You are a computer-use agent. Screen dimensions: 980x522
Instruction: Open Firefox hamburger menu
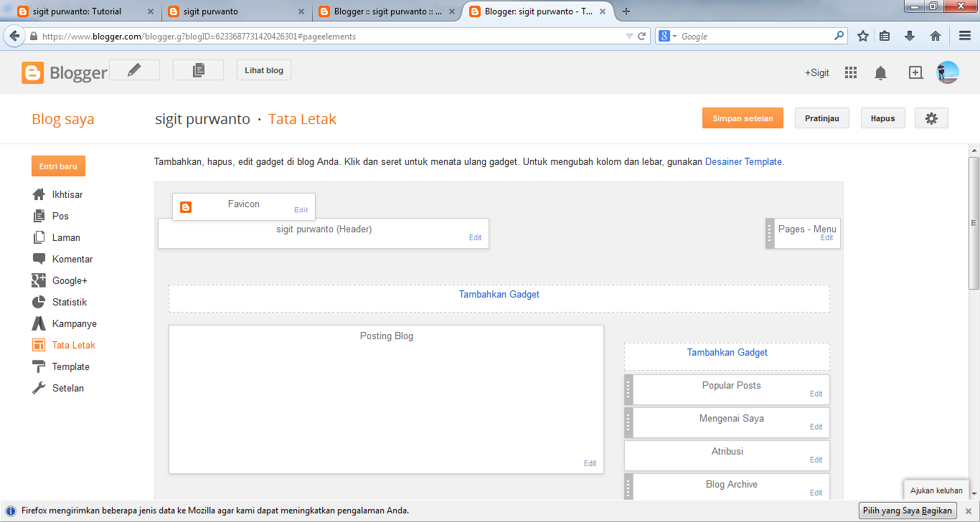click(965, 36)
